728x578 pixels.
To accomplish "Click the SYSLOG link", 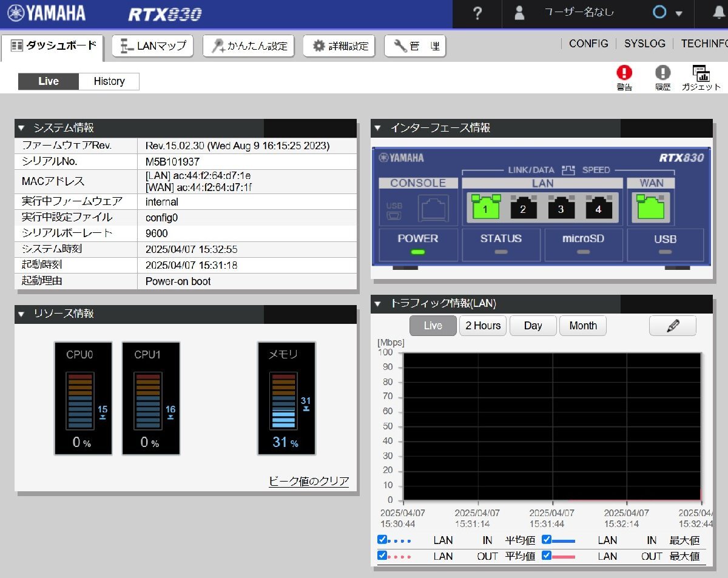I will click(x=645, y=44).
